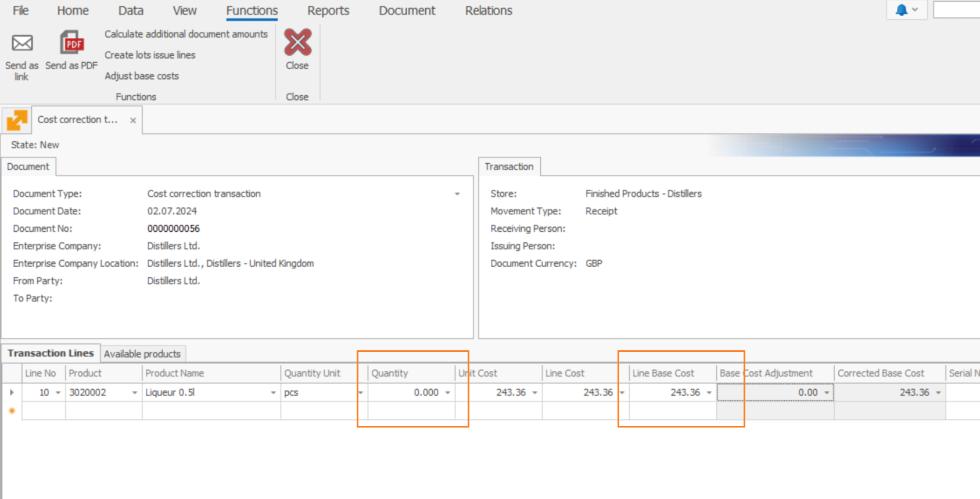
Task: Click the Movement Type Receipt value
Action: click(x=601, y=211)
